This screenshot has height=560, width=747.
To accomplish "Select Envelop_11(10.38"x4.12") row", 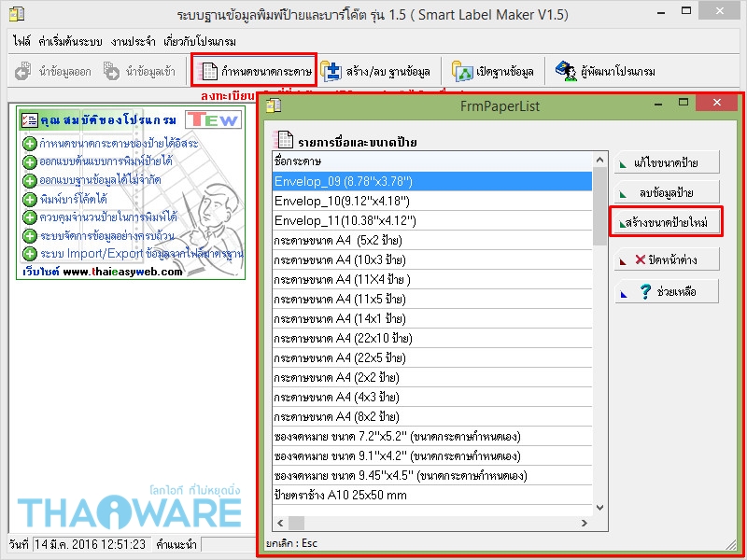I will click(x=432, y=220).
